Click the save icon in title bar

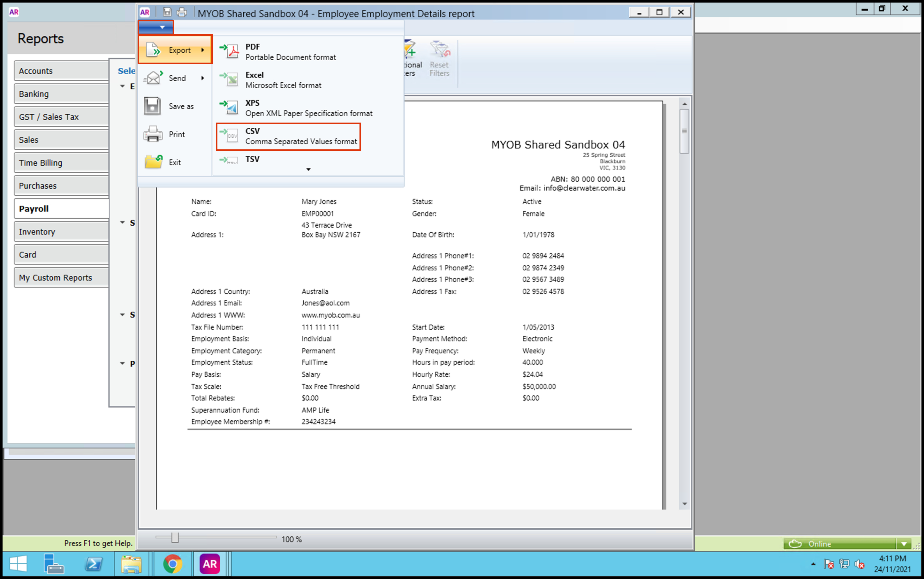[167, 12]
